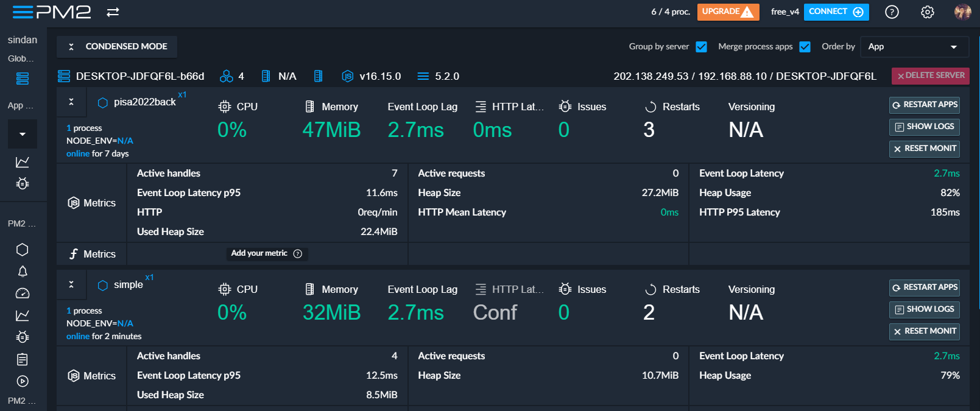This screenshot has height=411, width=980.
Task: Click the 32MiB memory value
Action: tap(332, 312)
